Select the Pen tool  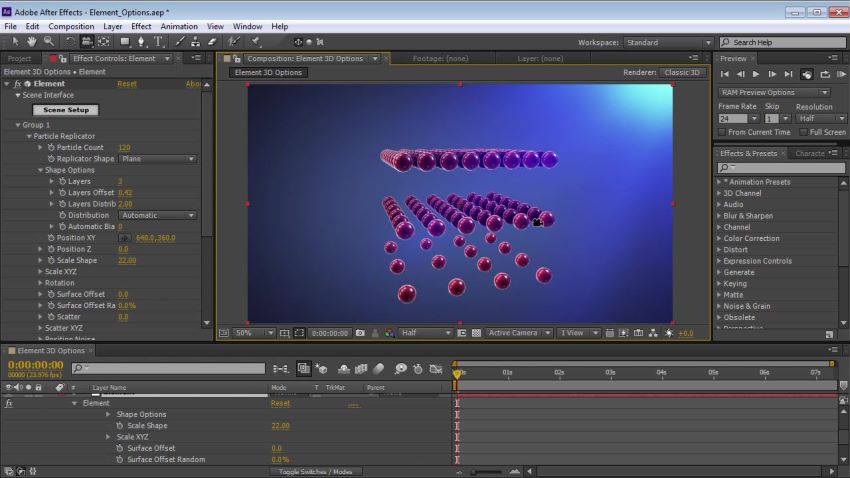pyautogui.click(x=141, y=42)
